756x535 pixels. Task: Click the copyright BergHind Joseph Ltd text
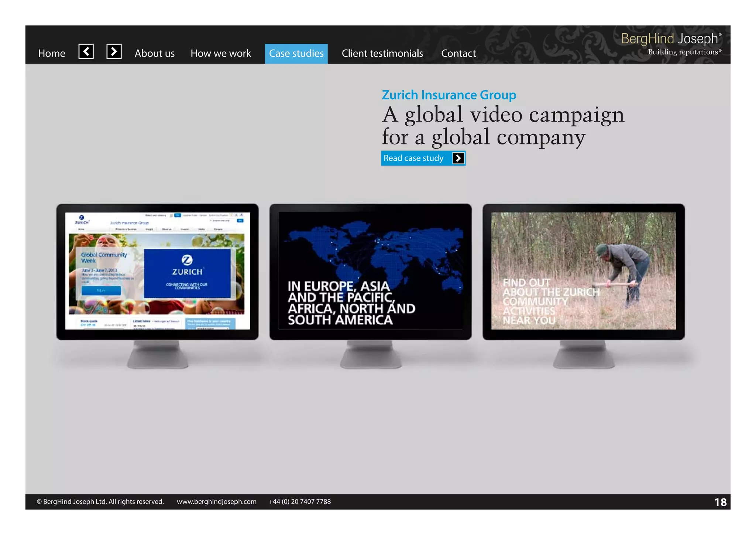pyautogui.click(x=100, y=502)
